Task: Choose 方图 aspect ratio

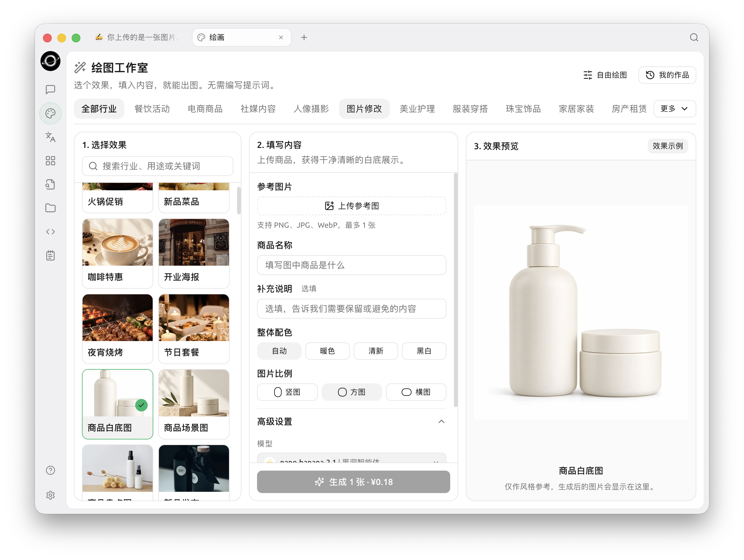Action: click(352, 392)
